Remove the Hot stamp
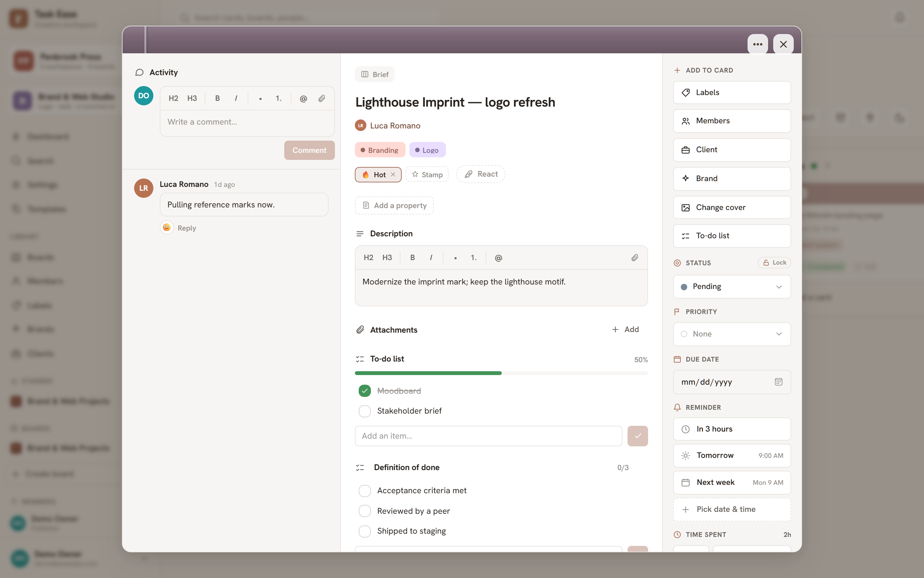Viewport: 924px width, 578px height. click(393, 174)
